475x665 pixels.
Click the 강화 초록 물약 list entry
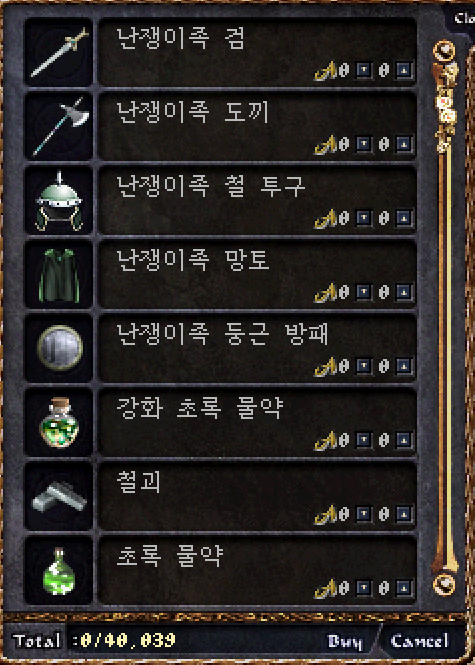click(x=257, y=422)
